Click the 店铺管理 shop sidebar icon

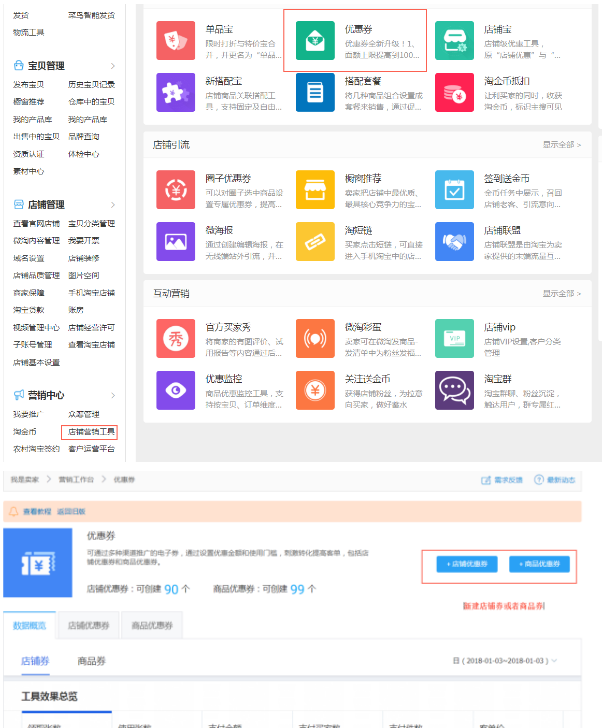[x=19, y=204]
